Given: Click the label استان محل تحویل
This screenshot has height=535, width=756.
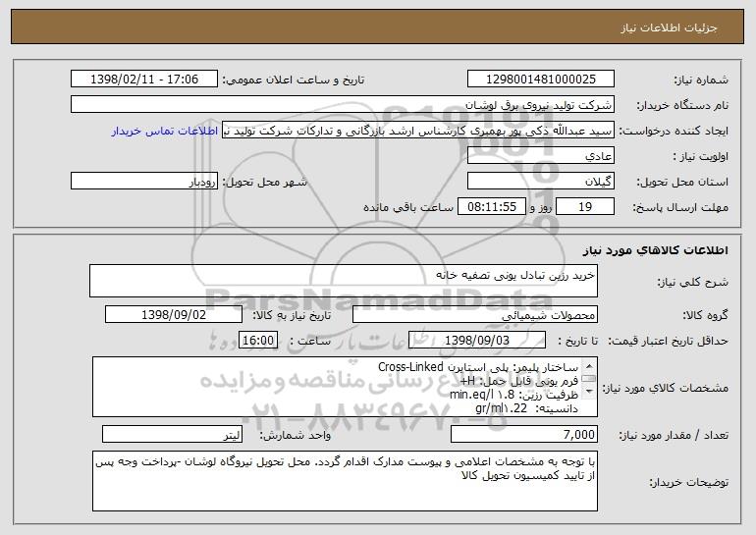Looking at the screenshot, I should (682, 183).
